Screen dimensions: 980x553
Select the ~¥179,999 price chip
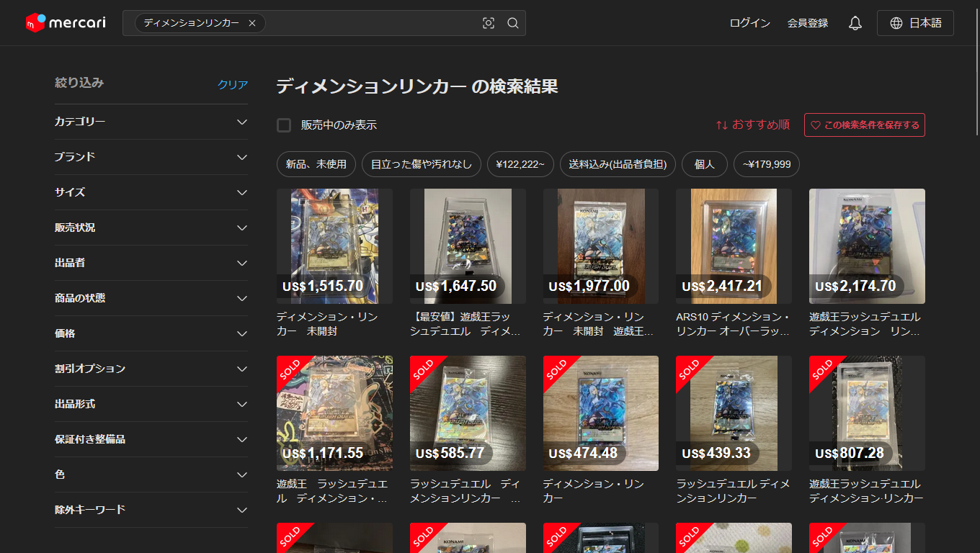(767, 164)
